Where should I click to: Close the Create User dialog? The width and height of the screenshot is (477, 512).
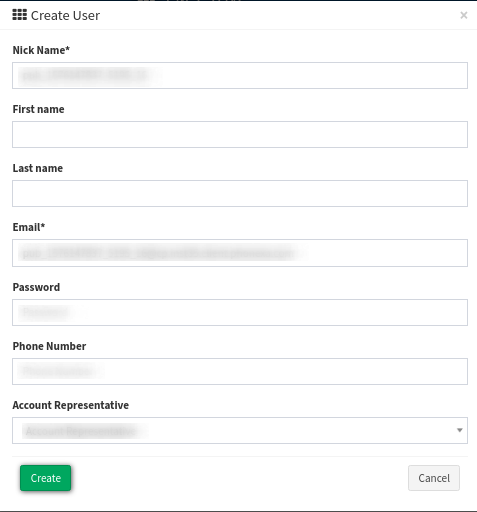coord(464,15)
